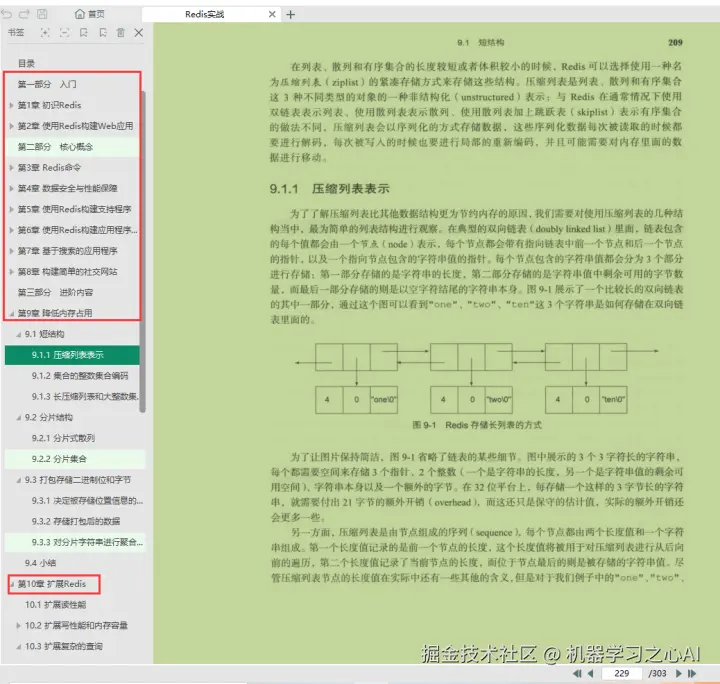Screen dimensions: 720x684
Task: Collapse the 9.3 打包存储二进制位和字节 arrow
Action: pyautogui.click(x=19, y=480)
